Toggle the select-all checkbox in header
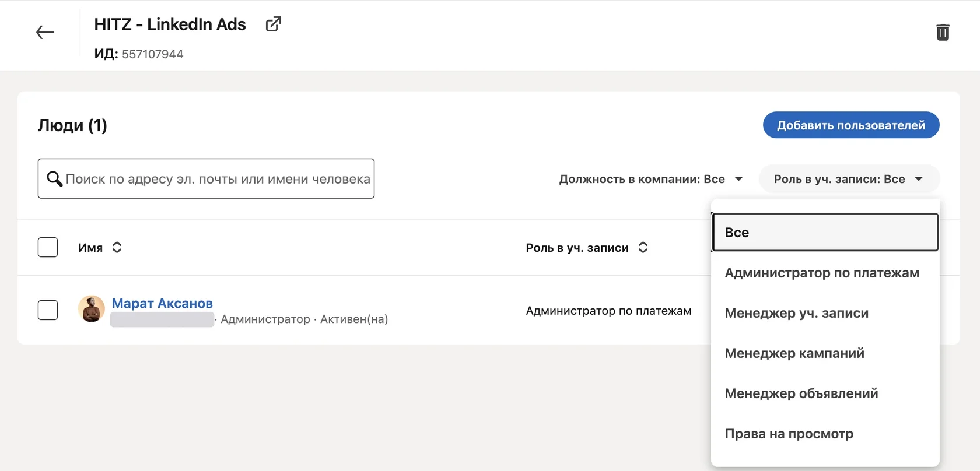This screenshot has width=980, height=471. click(48, 247)
